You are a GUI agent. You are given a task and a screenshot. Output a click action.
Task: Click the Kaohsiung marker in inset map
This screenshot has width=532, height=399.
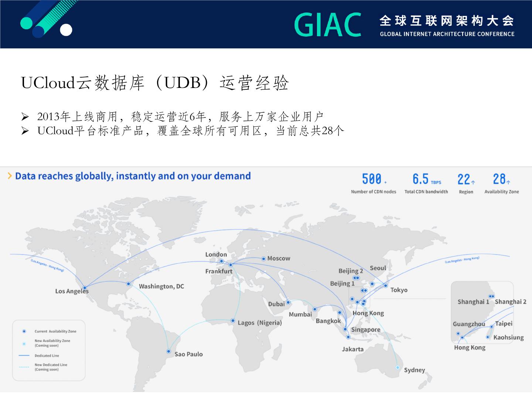point(488,337)
